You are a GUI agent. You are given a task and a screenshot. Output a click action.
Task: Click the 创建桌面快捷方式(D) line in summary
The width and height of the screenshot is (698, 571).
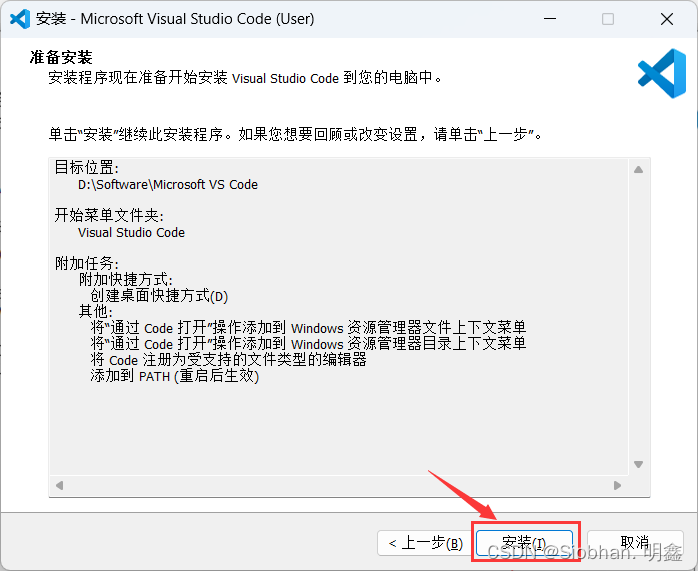[x=159, y=297]
